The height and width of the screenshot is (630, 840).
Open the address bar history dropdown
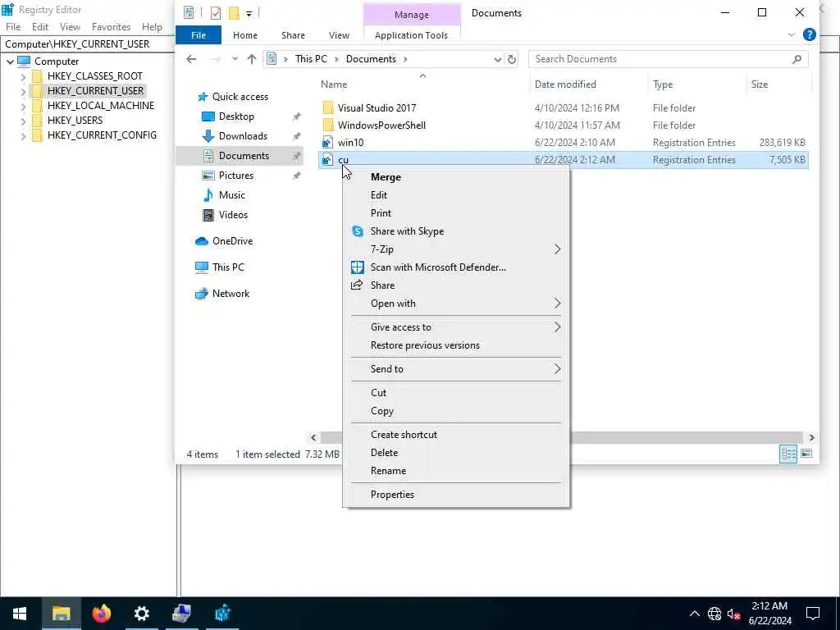[497, 59]
